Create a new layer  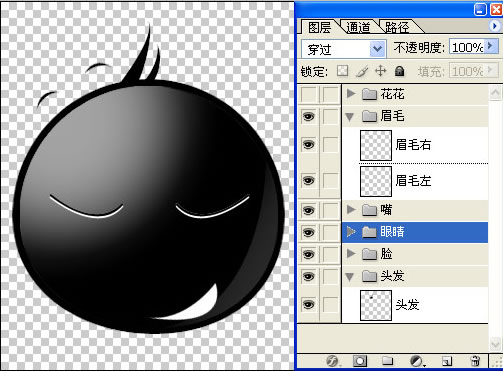(447, 361)
